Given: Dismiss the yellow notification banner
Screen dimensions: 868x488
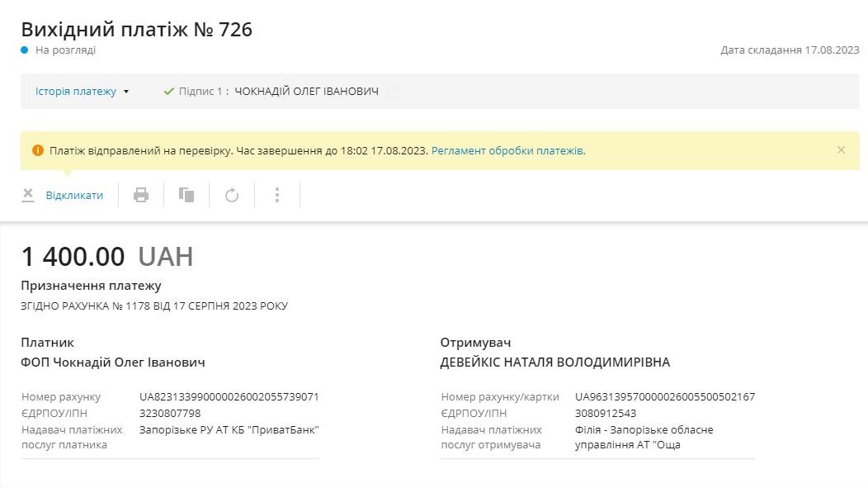Looking at the screenshot, I should click(x=841, y=150).
